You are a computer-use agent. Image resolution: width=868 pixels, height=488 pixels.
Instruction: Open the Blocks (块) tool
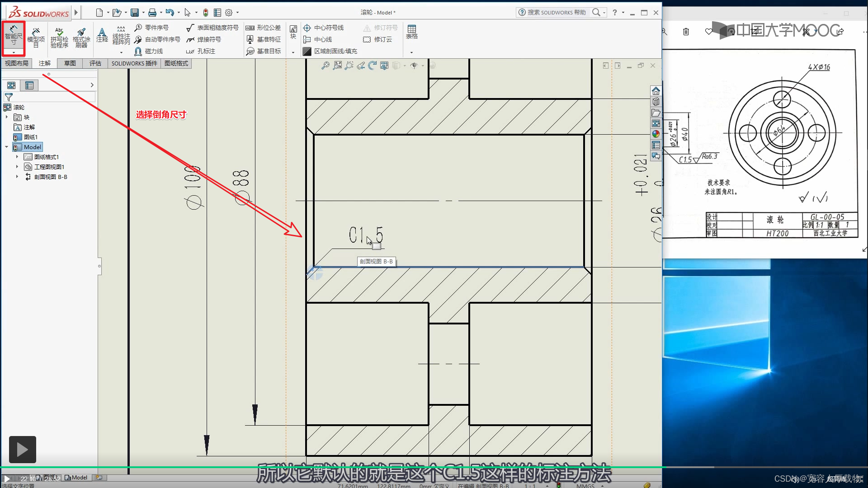[x=293, y=32]
